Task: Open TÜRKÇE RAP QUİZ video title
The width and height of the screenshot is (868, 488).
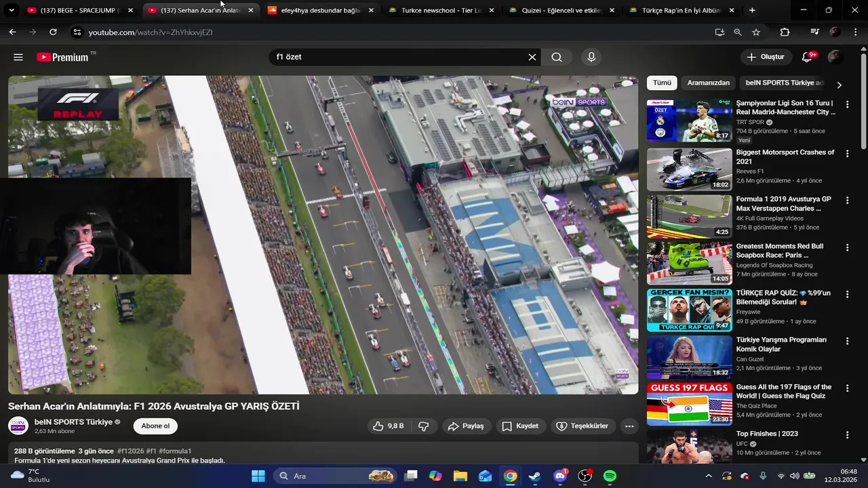Action: (x=783, y=298)
